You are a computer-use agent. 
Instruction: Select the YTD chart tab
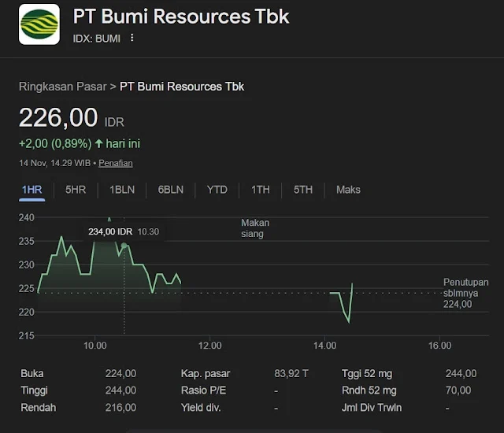[217, 190]
